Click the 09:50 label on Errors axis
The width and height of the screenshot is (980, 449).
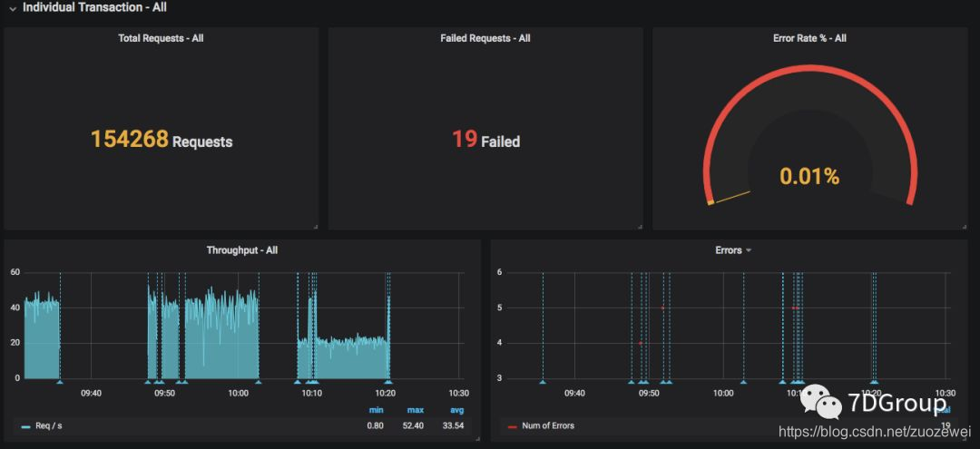[x=649, y=394]
